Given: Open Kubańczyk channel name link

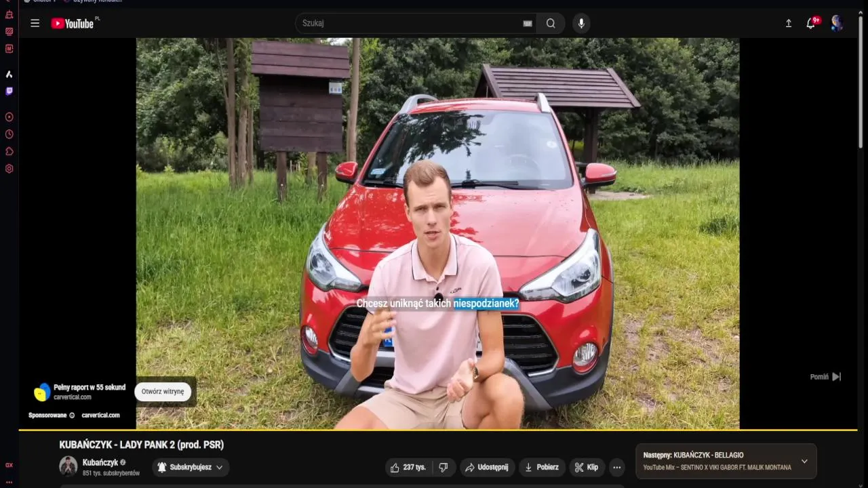Looking at the screenshot, I should click(100, 462).
